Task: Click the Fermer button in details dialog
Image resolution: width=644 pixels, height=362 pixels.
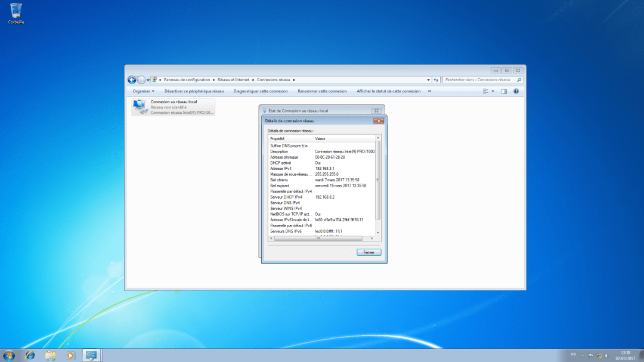Action: tap(369, 252)
